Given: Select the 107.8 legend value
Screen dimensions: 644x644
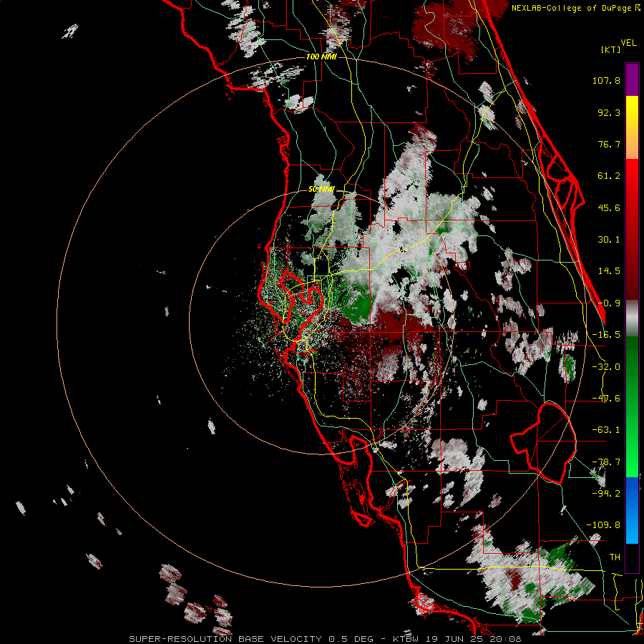Looking at the screenshot, I should tap(606, 80).
